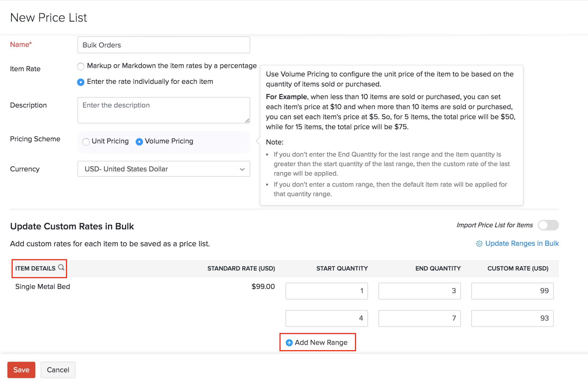The height and width of the screenshot is (386, 588).
Task: Click the Single Metal Bed item row
Action: click(42, 287)
